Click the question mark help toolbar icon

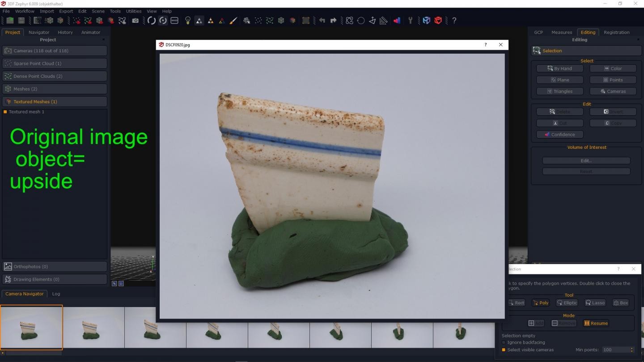click(454, 21)
